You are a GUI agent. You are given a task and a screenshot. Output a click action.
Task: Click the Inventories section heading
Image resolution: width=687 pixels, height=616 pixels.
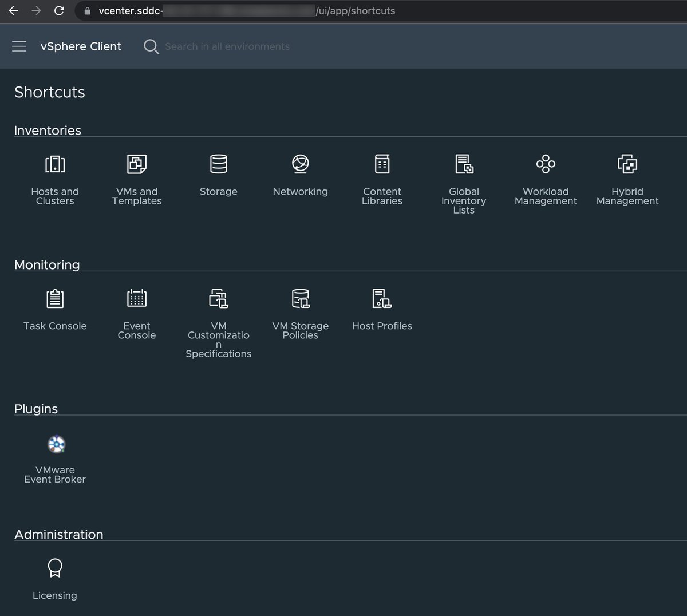coord(48,131)
